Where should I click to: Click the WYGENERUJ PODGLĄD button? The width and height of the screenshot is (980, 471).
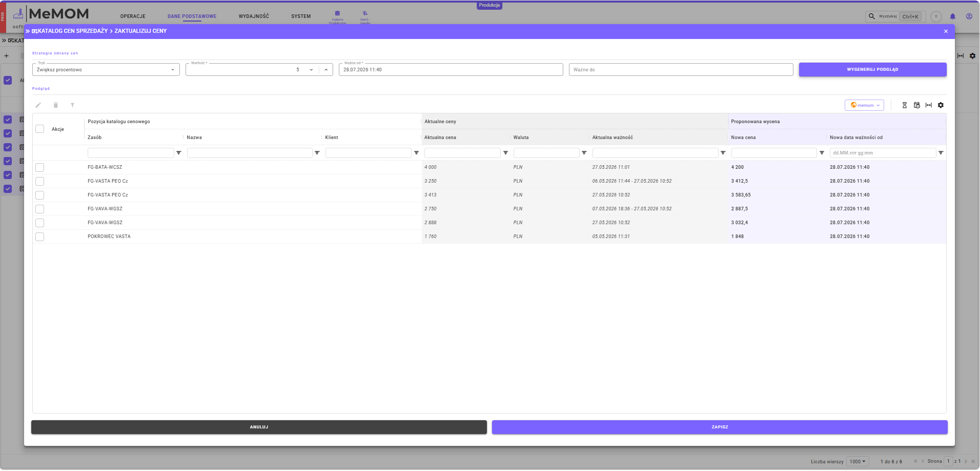pos(873,70)
